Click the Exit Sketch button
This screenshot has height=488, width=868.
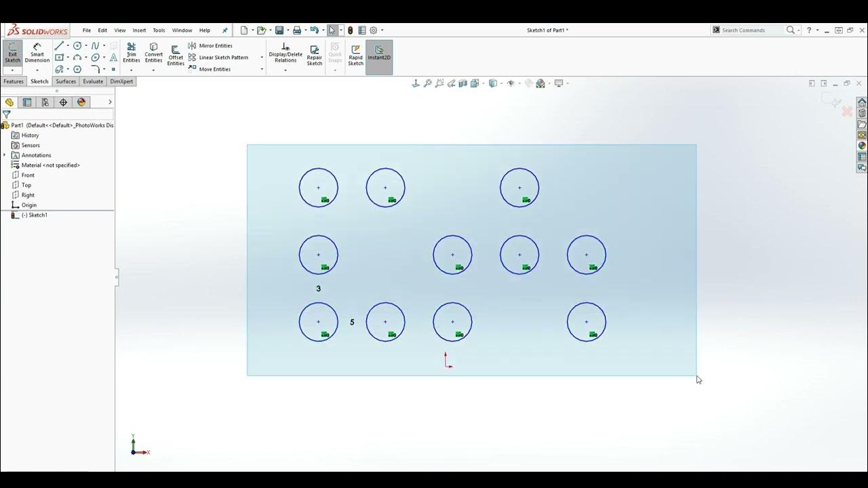[13, 53]
